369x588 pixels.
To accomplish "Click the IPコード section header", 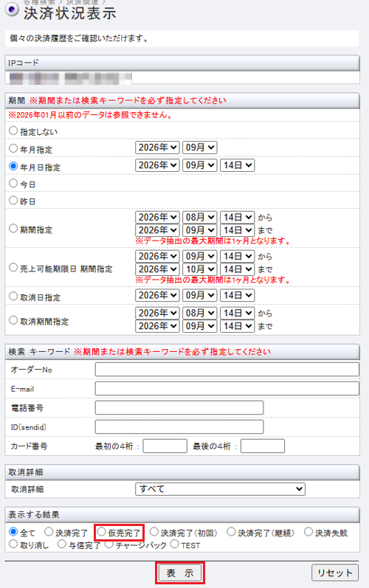I will coord(182,63).
